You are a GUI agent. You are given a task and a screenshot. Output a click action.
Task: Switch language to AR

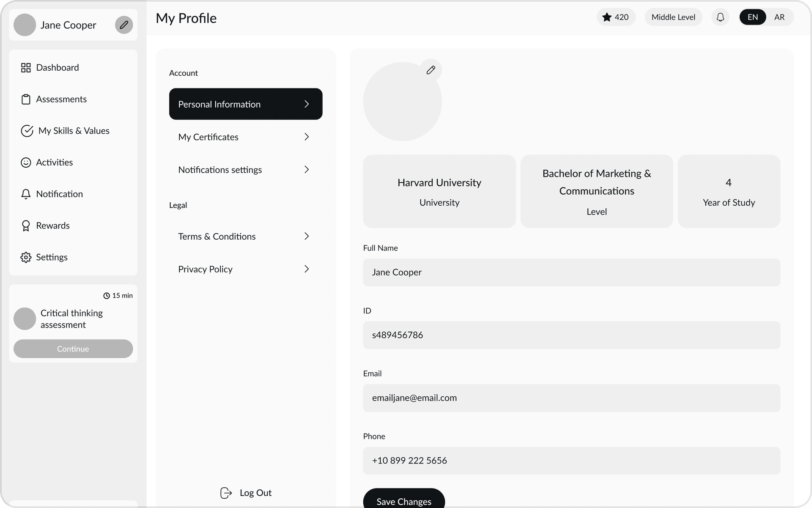[x=779, y=17]
